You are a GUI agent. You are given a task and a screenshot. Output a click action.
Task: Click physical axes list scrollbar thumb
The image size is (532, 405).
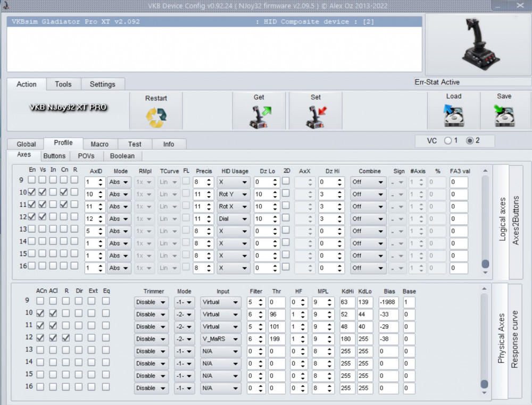(485, 384)
